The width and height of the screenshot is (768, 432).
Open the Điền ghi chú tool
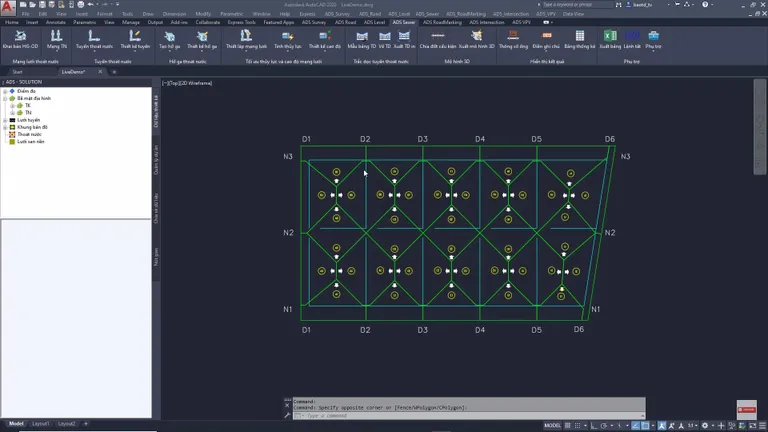point(546,39)
